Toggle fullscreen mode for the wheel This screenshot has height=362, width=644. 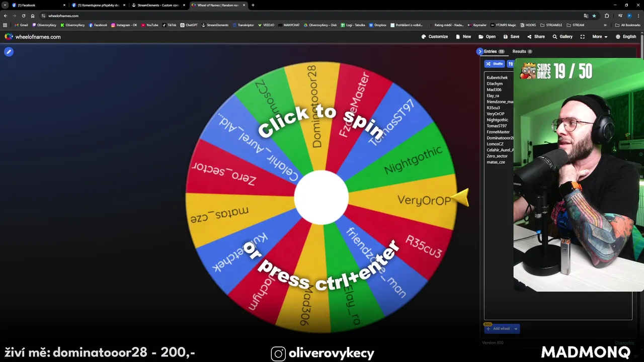(583, 37)
